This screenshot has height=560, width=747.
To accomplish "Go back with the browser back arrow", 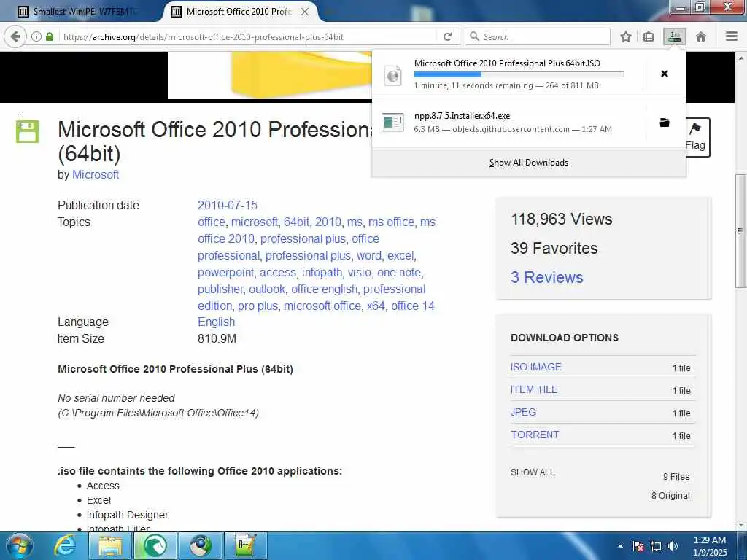I will pyautogui.click(x=16, y=36).
